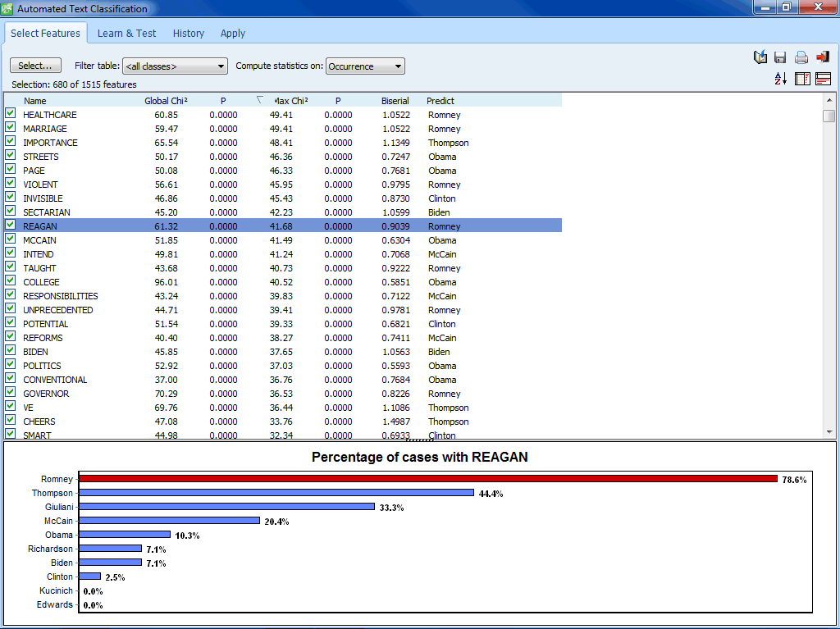Viewport: 840px width, 629px height.
Task: Click the floppy disk save icon
Action: [x=780, y=57]
